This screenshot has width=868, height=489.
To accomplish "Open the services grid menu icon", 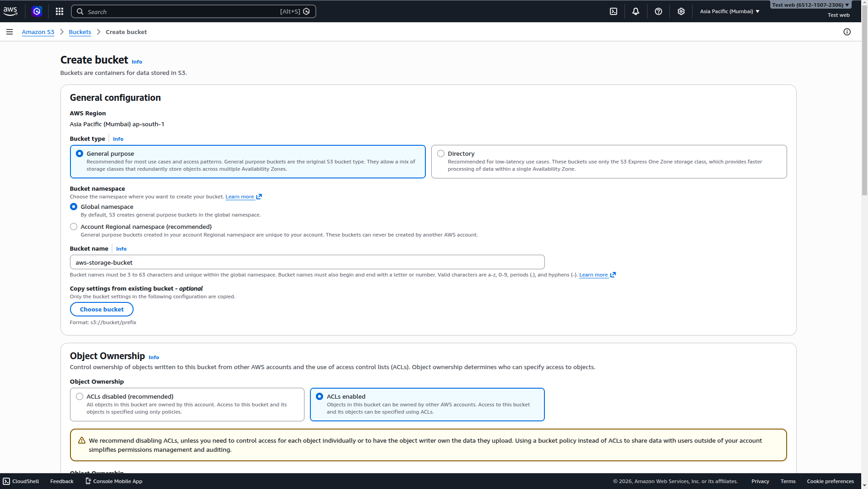I will click(60, 11).
